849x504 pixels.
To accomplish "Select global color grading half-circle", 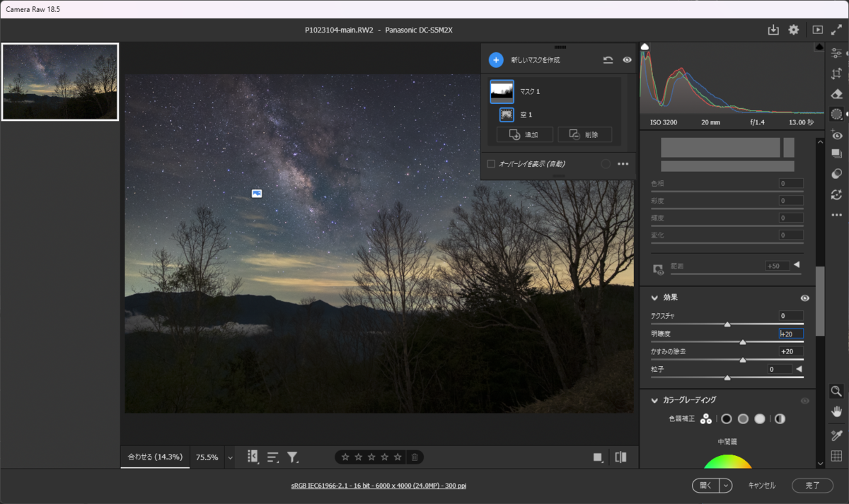I will point(780,419).
